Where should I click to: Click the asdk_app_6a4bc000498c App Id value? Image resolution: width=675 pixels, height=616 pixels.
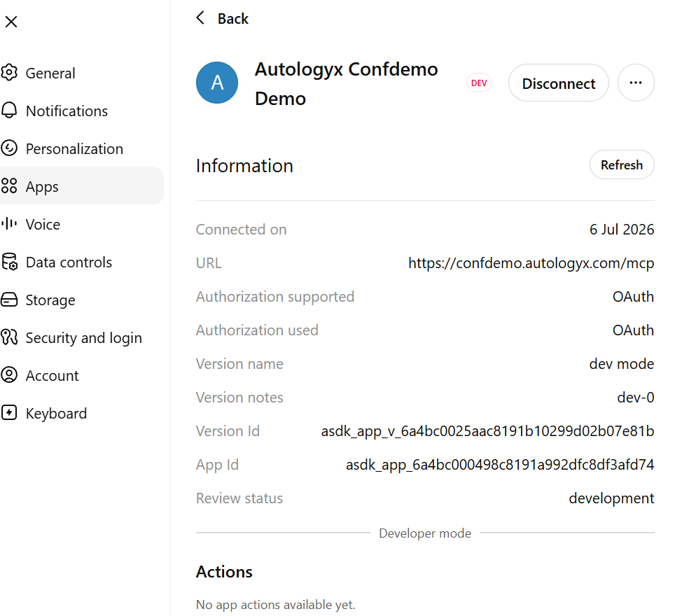pyautogui.click(x=500, y=465)
